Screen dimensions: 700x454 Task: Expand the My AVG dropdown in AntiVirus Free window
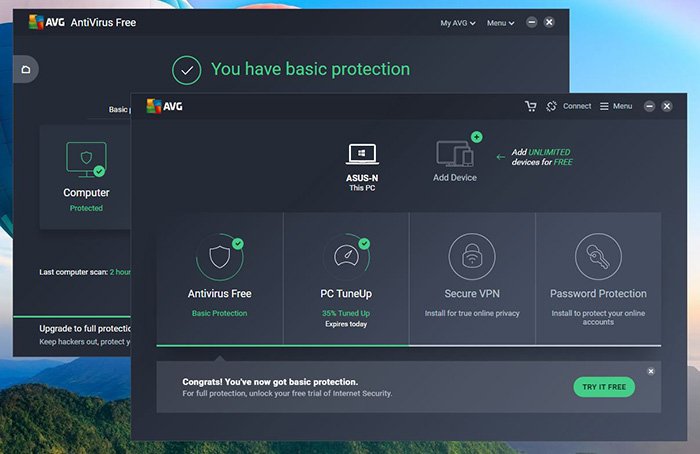pyautogui.click(x=458, y=23)
